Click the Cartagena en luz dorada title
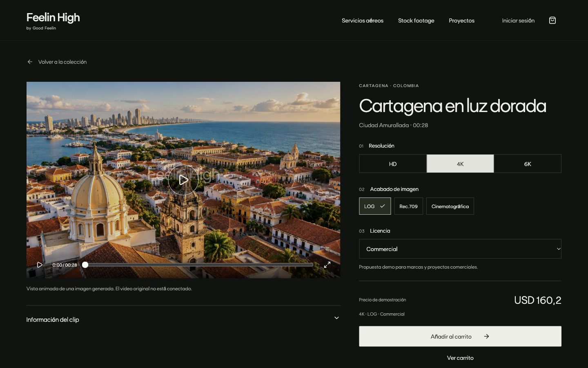Image resolution: width=588 pixels, height=368 pixels. (452, 106)
